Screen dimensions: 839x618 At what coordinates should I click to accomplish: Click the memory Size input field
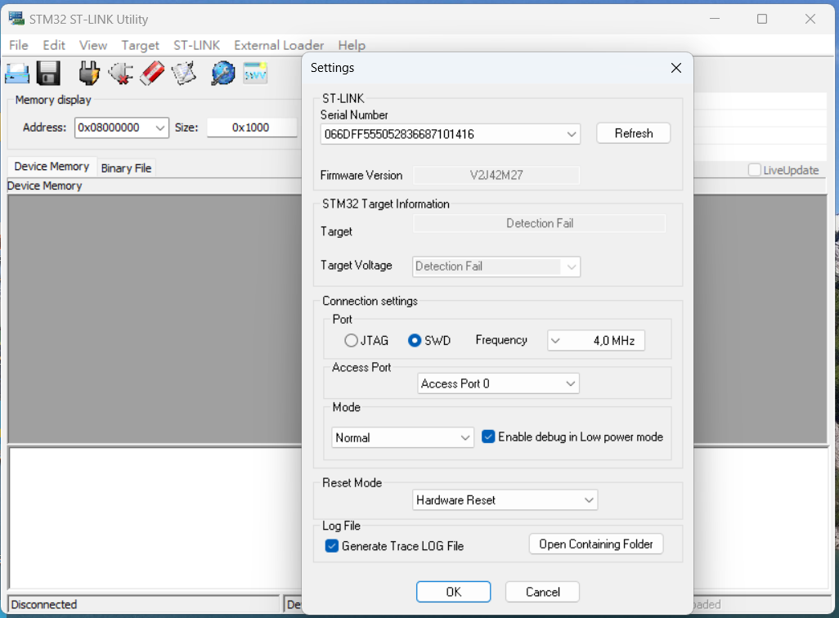coord(251,128)
